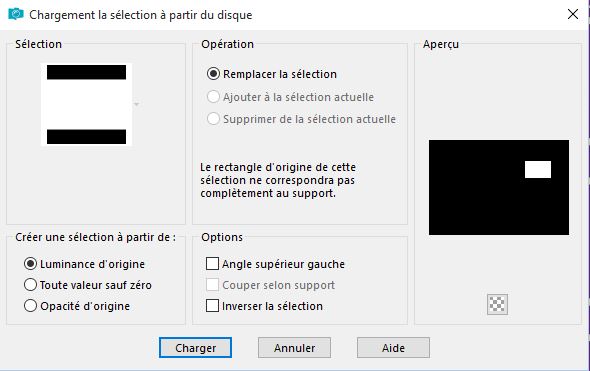
Task: Click the dialog title bar text
Action: 141,15
